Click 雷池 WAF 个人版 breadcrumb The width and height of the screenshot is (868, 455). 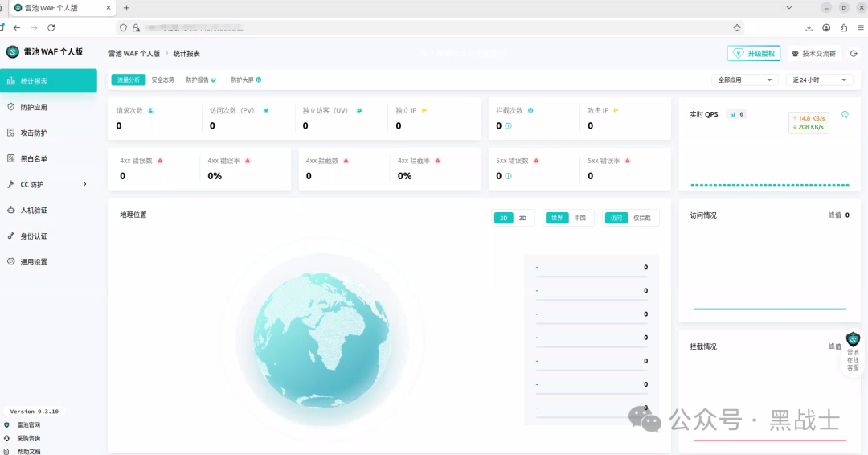(134, 54)
